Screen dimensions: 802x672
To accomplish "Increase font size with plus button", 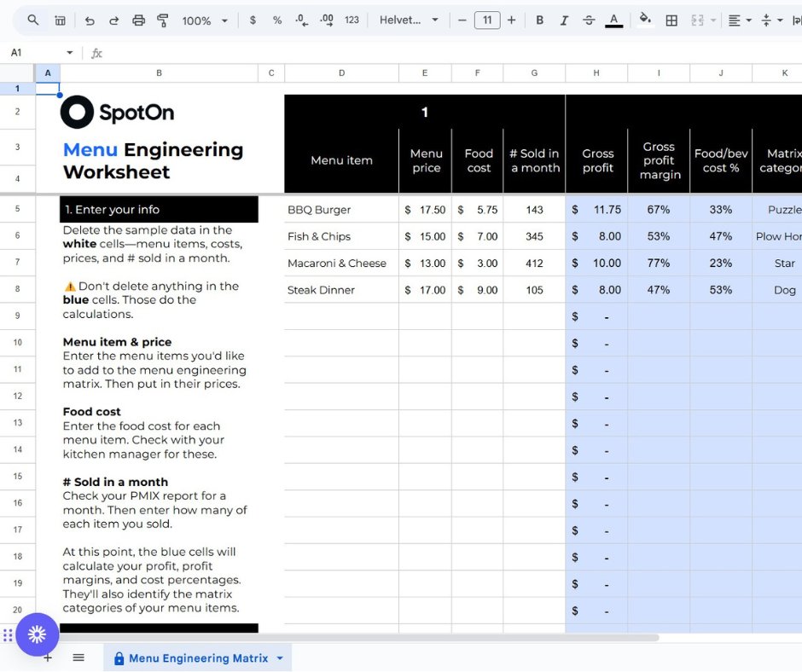I will point(511,20).
